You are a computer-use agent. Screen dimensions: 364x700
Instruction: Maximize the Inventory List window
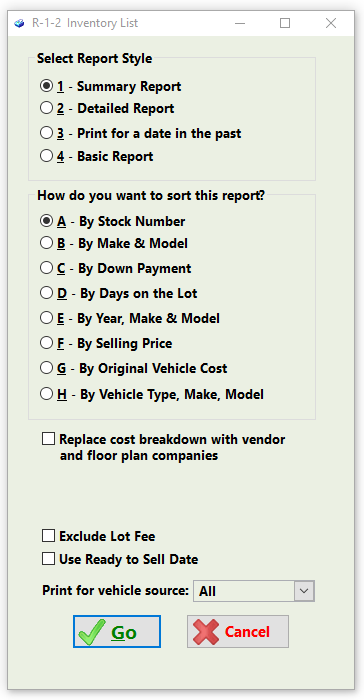[285, 23]
